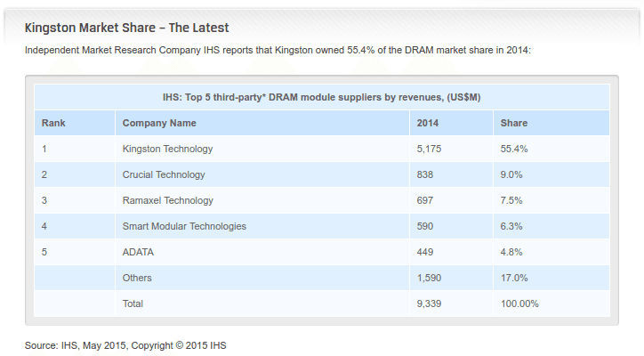Select the intro sentence about IHS reports
The width and height of the screenshot is (644, 356).
[278, 50]
